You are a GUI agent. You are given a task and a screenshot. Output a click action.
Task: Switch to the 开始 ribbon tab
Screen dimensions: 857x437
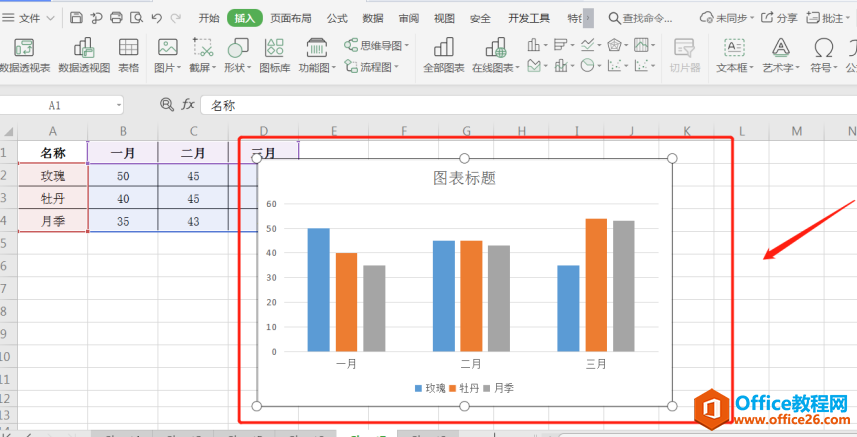pos(209,19)
